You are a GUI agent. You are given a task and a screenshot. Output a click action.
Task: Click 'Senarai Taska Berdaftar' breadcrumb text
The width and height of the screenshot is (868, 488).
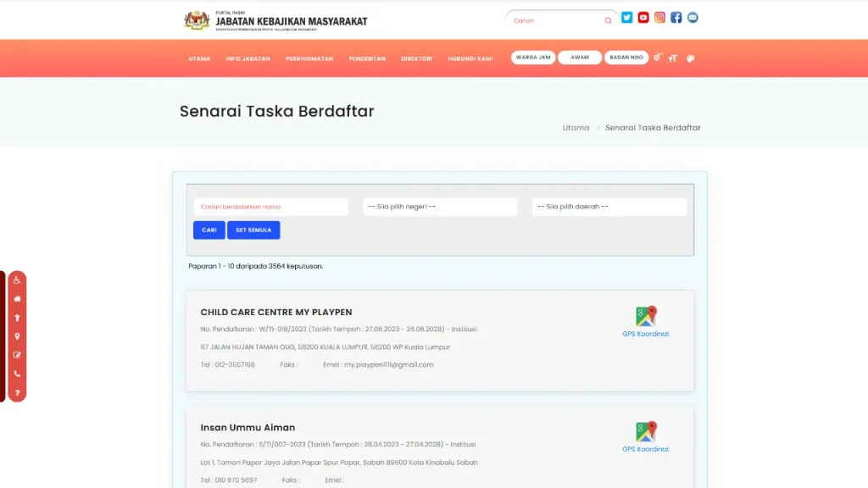[x=653, y=128]
